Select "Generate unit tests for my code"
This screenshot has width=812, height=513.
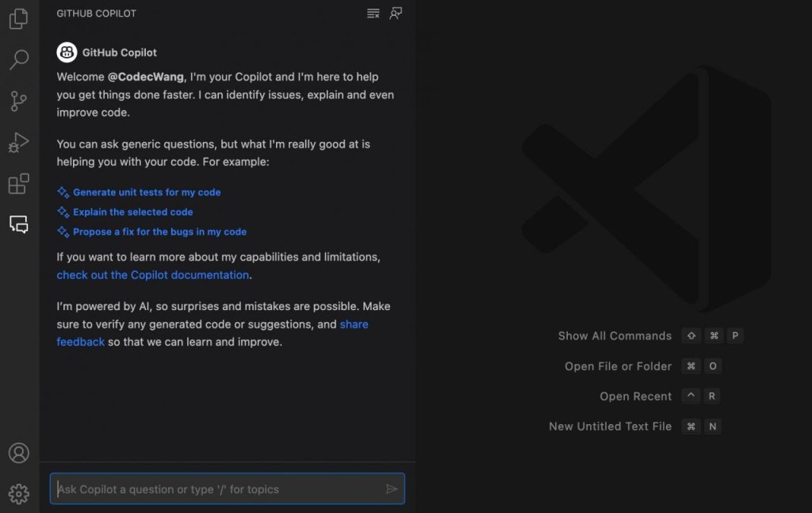(146, 192)
